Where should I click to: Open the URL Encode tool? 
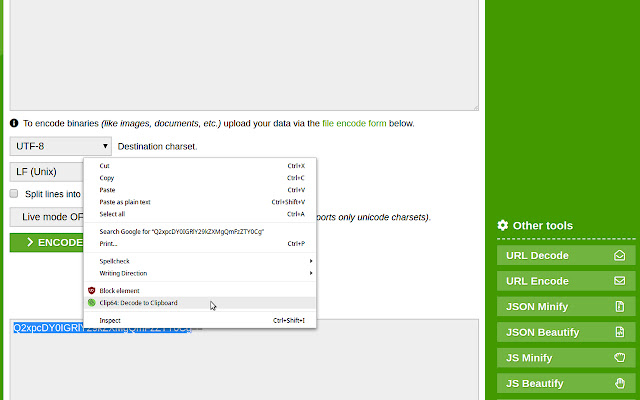pos(566,281)
